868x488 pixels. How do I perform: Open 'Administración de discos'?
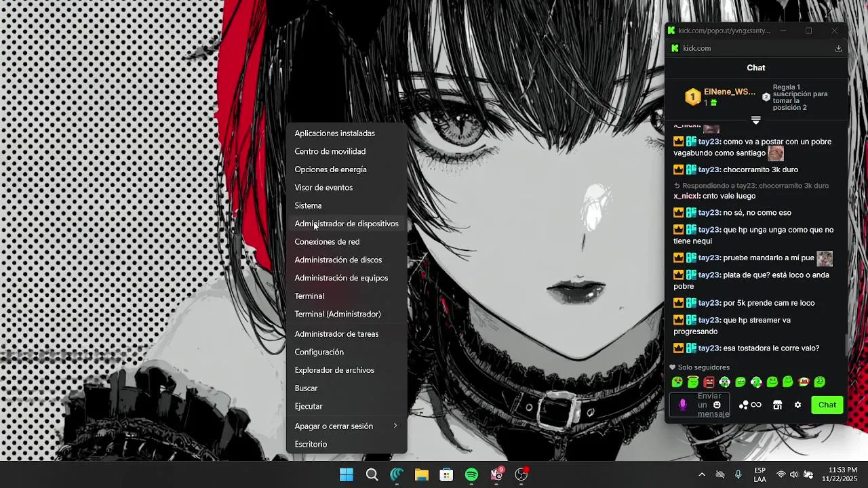pos(347,260)
